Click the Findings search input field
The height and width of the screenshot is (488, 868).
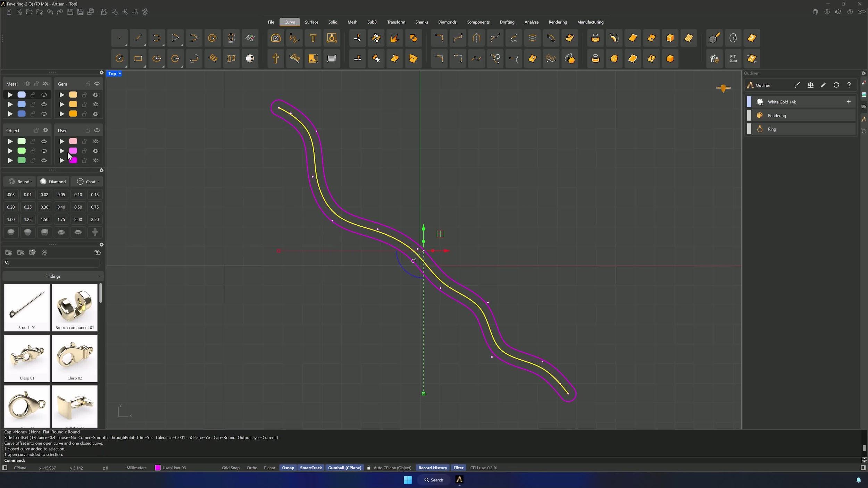pos(51,263)
